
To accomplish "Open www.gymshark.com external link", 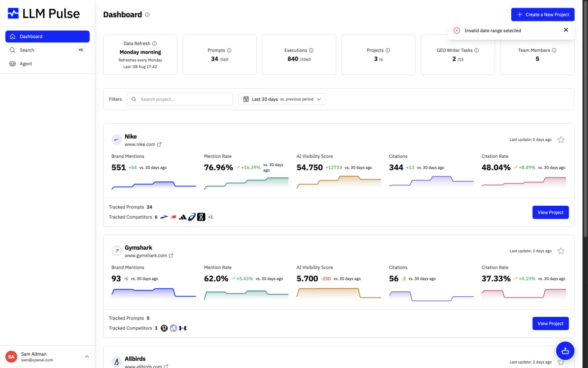I will 149,255.
